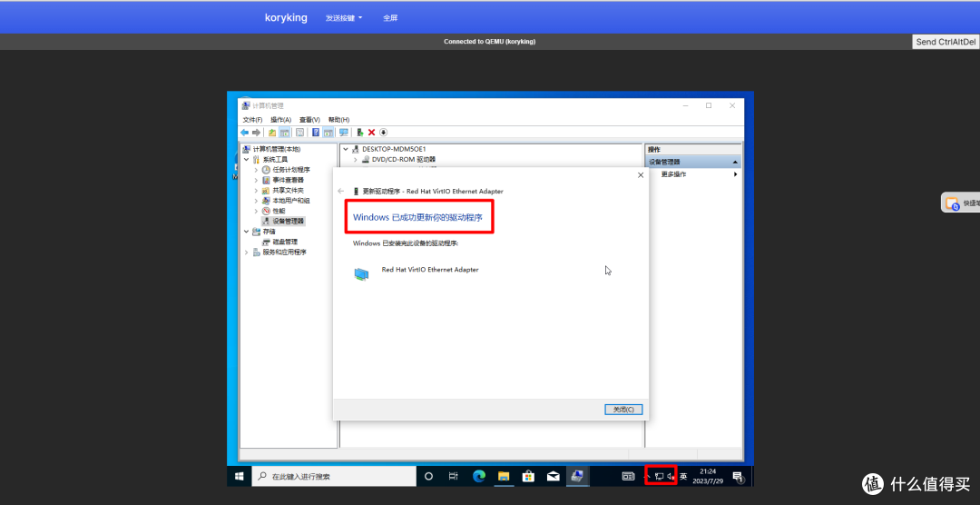This screenshot has width=980, height=505.
Task: Click Send CtrlAltDel button
Action: pos(946,42)
